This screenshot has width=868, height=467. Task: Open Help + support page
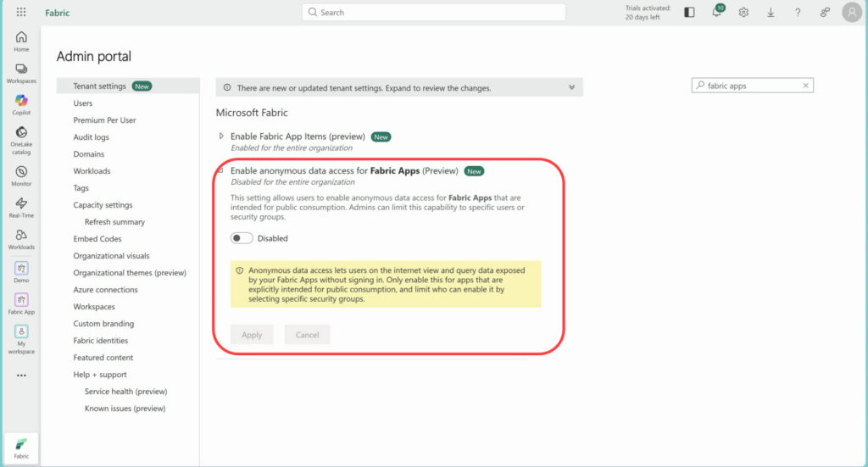100,375
